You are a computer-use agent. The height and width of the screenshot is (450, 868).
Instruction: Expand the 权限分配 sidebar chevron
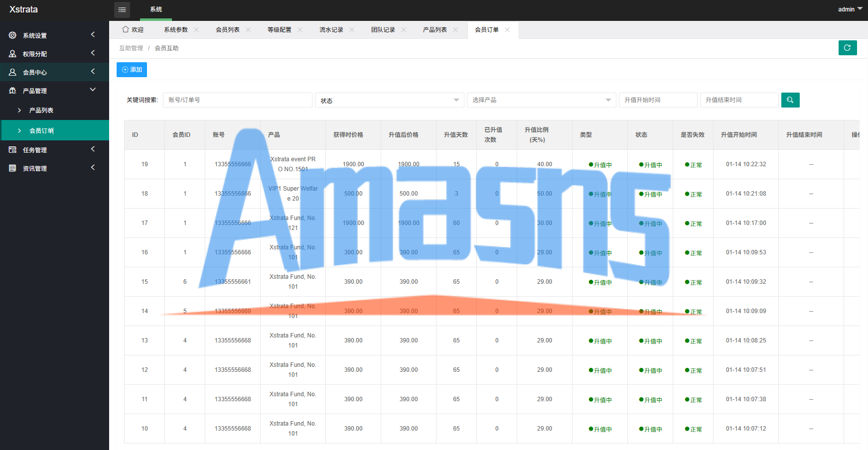click(x=93, y=53)
